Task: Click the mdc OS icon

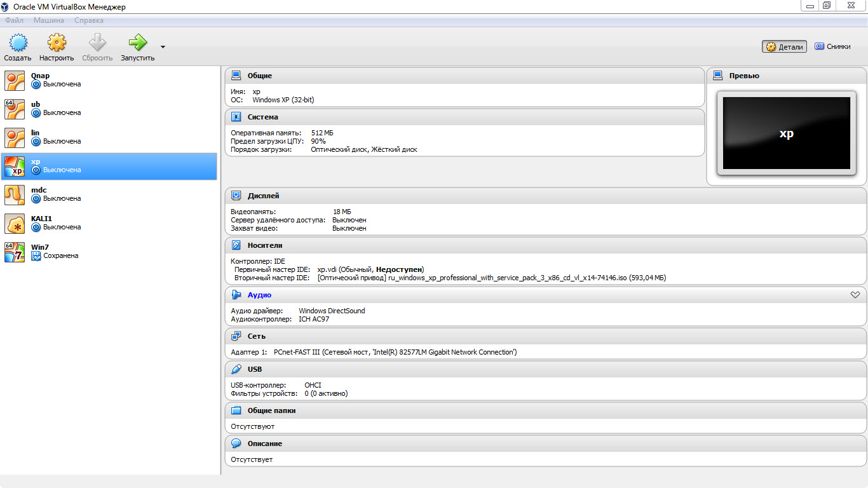Action: (x=15, y=195)
